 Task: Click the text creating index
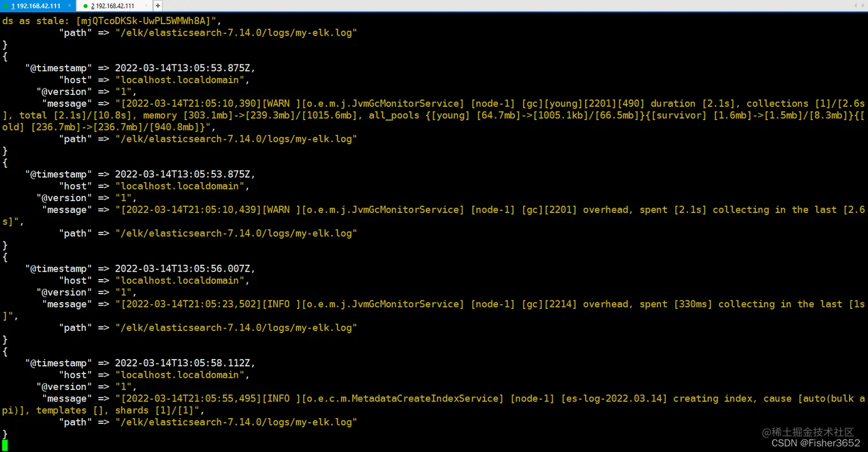coord(713,399)
